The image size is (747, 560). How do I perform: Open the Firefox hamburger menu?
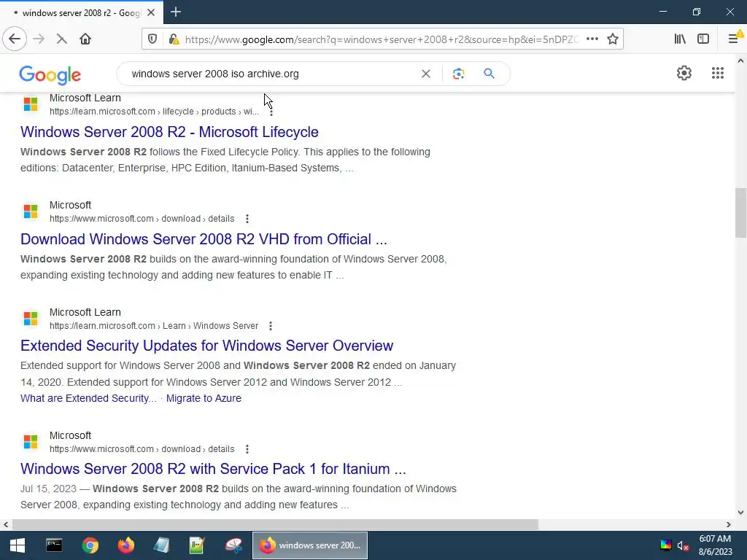(x=734, y=39)
